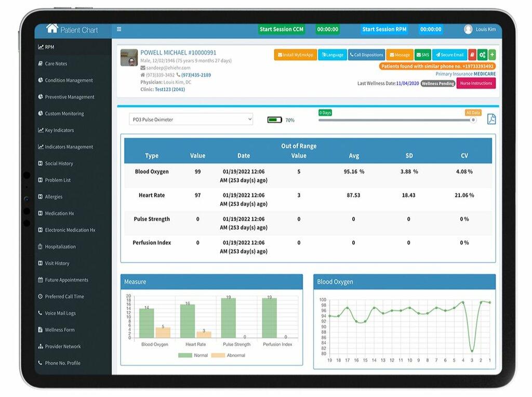Screen dimensions: 532x397
Task: Export the patient chart as PDF
Action: (x=491, y=119)
